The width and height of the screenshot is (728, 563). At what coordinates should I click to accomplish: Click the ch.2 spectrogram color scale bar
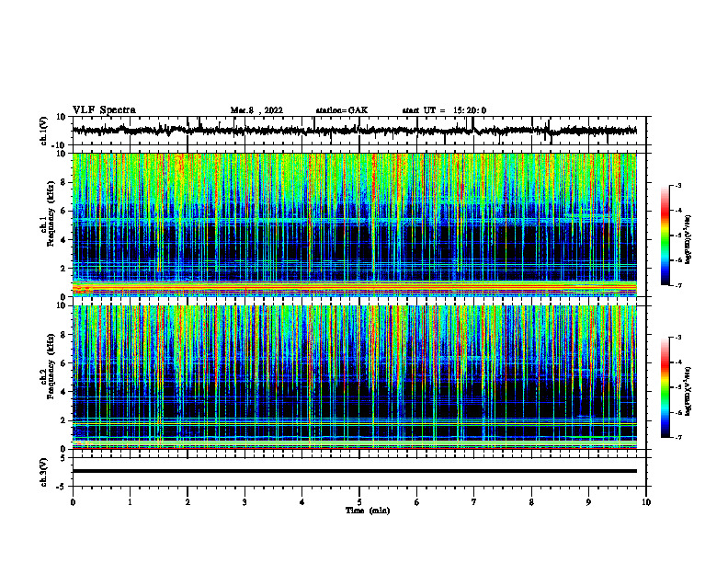(x=665, y=387)
